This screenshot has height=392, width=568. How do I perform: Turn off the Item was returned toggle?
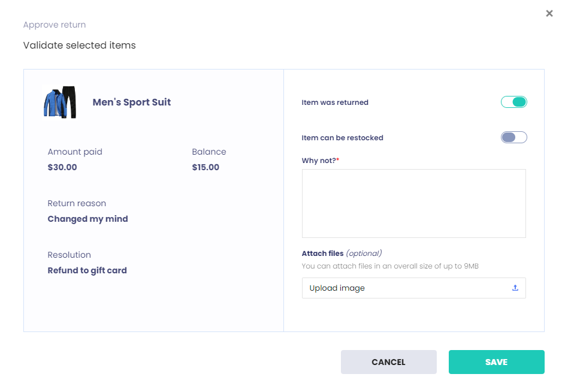(513, 102)
